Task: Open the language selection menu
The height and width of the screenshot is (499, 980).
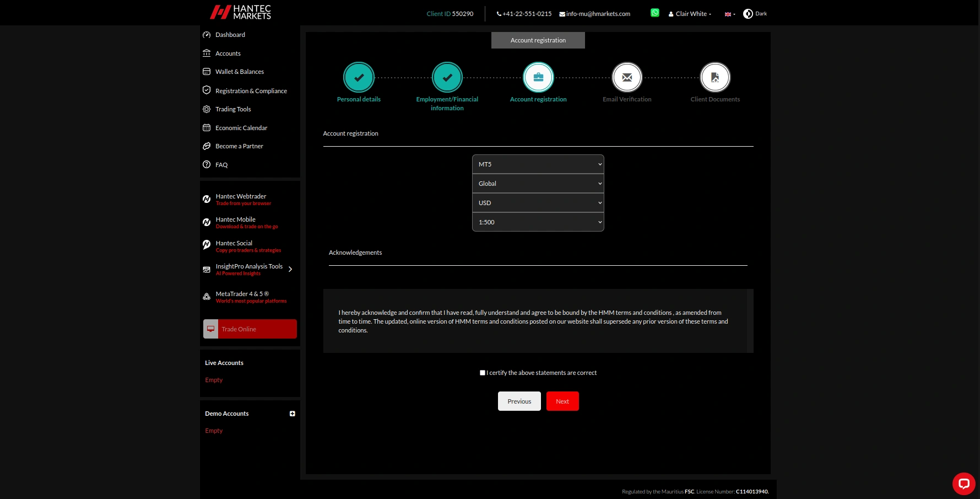Action: click(728, 13)
